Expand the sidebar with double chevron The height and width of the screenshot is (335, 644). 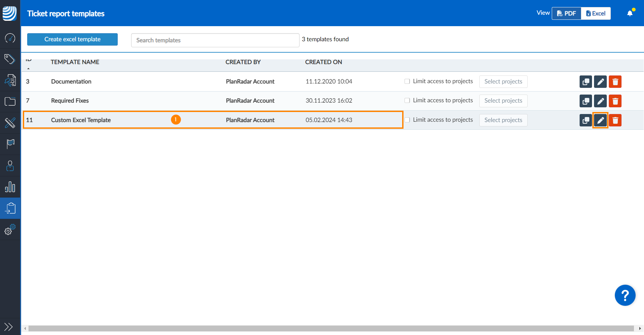tap(8, 326)
